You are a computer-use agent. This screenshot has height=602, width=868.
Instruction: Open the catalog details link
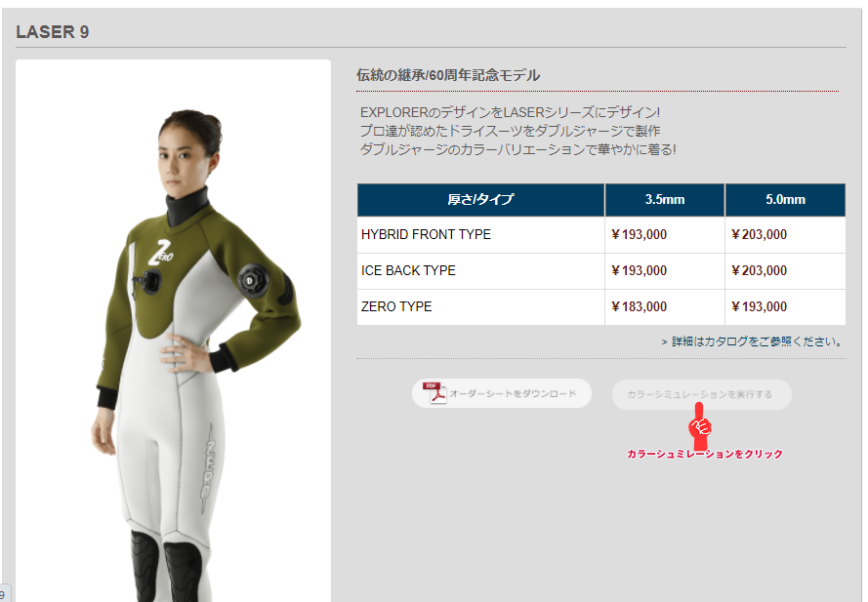click(753, 341)
